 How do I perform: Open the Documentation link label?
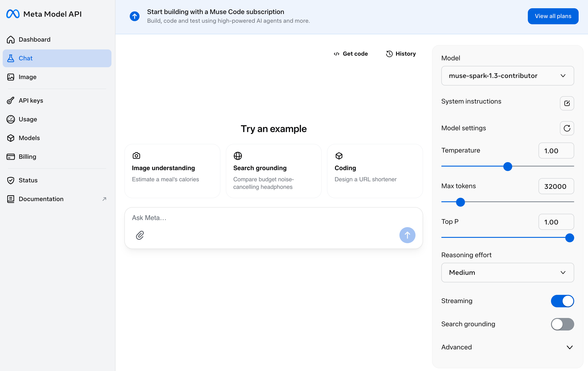click(41, 199)
